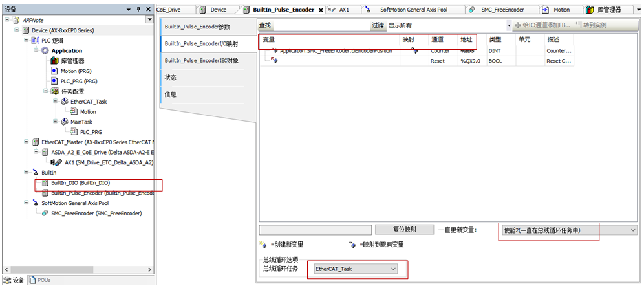Open the 显示所有 filter dropdown

click(509, 25)
